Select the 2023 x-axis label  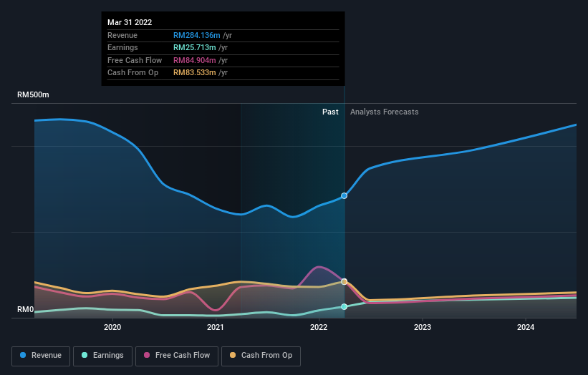pos(423,327)
